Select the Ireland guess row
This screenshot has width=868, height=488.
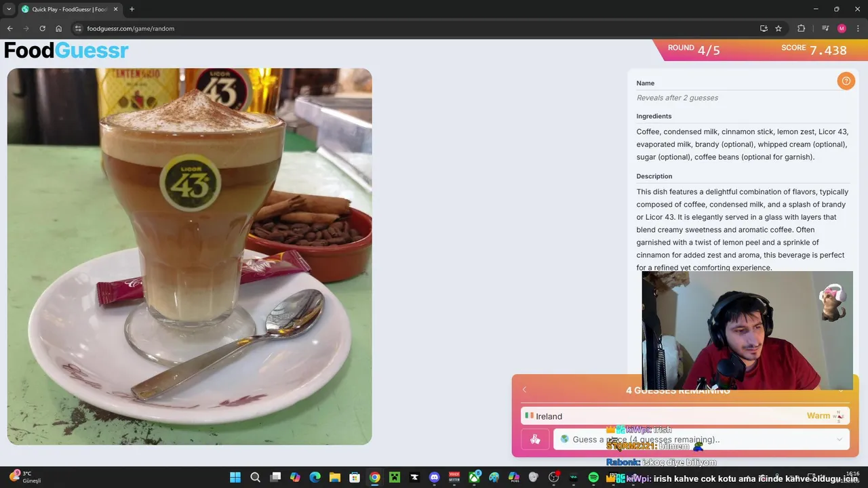pos(685,416)
